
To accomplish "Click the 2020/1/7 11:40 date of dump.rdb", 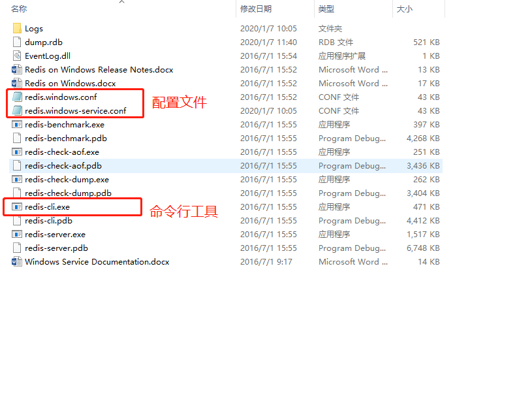I will click(269, 42).
